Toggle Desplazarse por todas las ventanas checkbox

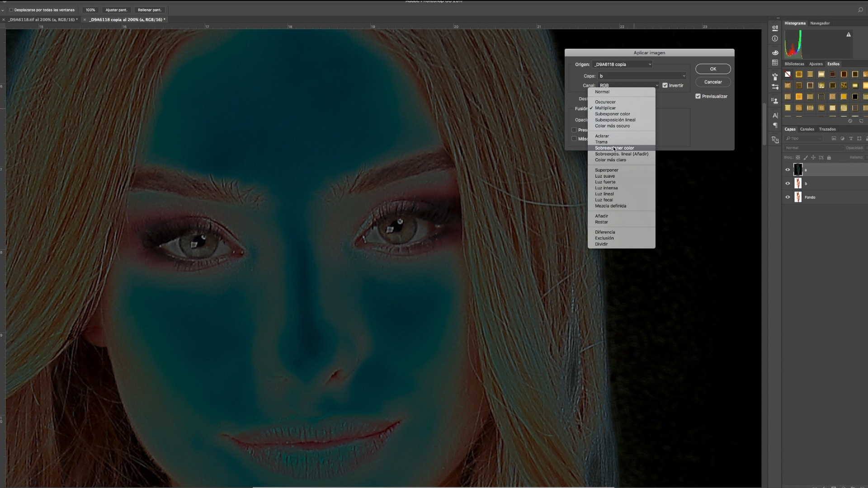coord(11,10)
